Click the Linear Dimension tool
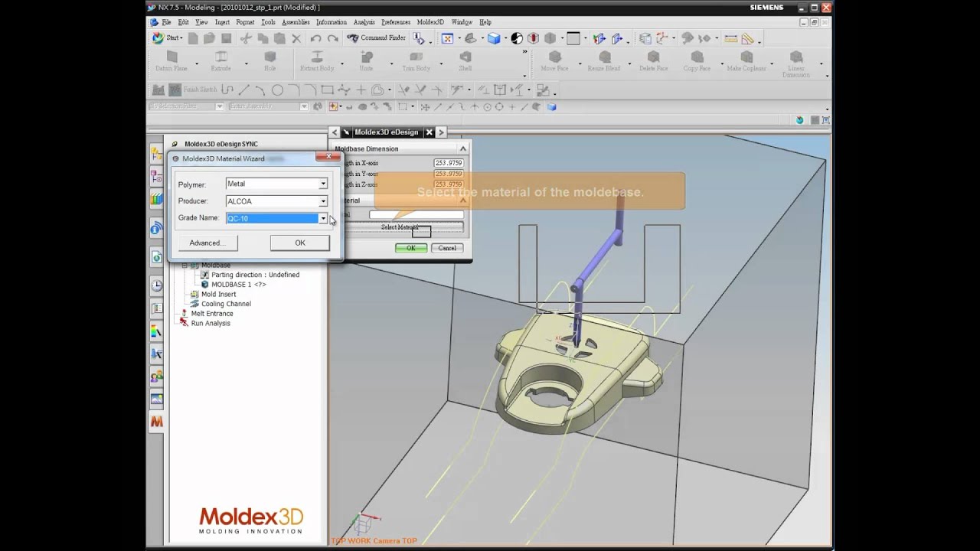Screen dimensions: 980x551 (796, 64)
